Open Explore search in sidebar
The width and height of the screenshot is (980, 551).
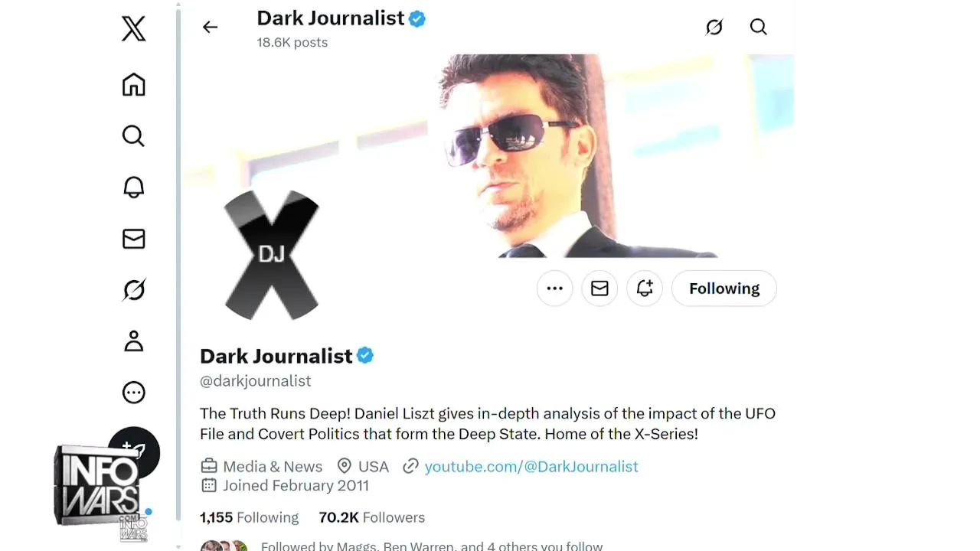pos(133,135)
